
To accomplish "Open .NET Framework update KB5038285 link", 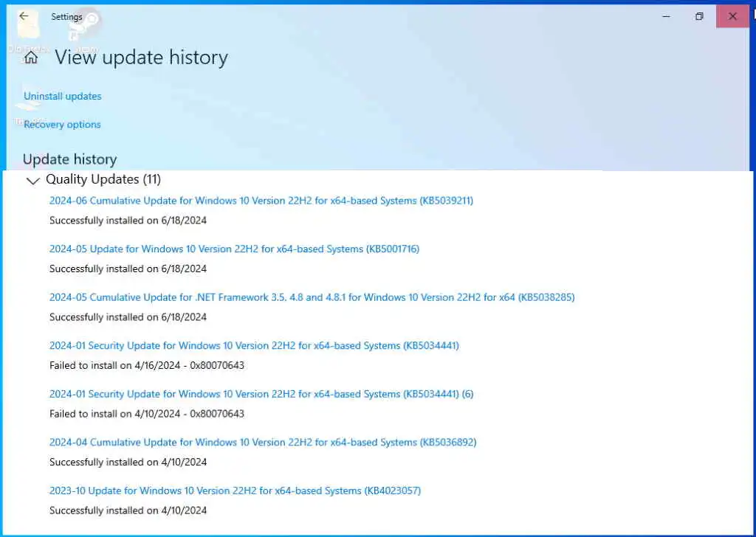I will tap(312, 298).
